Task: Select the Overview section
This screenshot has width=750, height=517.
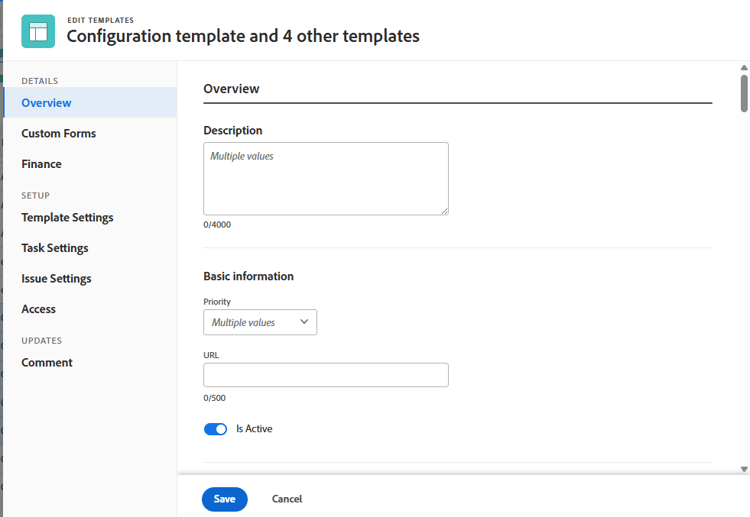Action: click(46, 103)
